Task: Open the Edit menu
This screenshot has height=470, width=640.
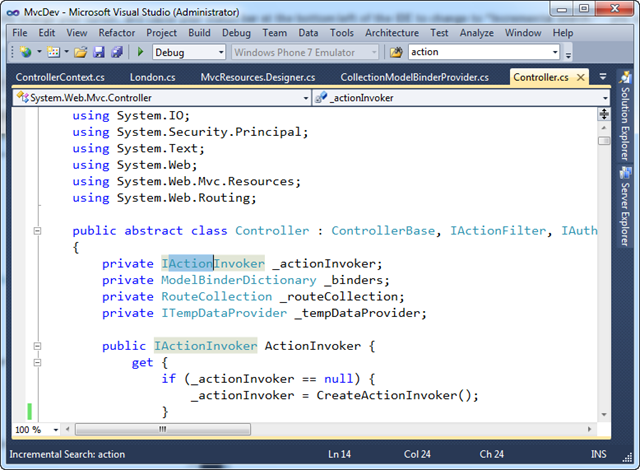Action: 47,33
